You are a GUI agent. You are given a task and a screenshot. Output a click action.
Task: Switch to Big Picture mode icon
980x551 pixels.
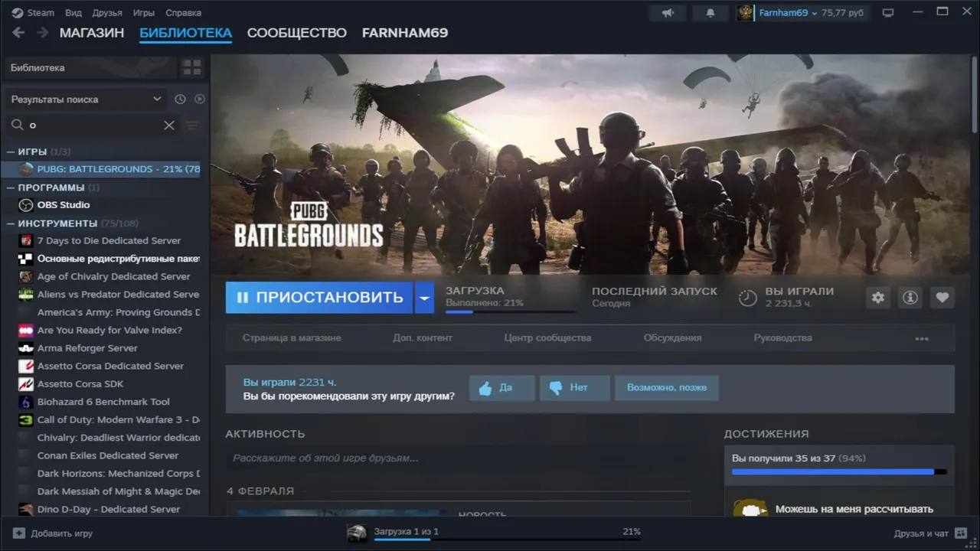click(x=888, y=13)
